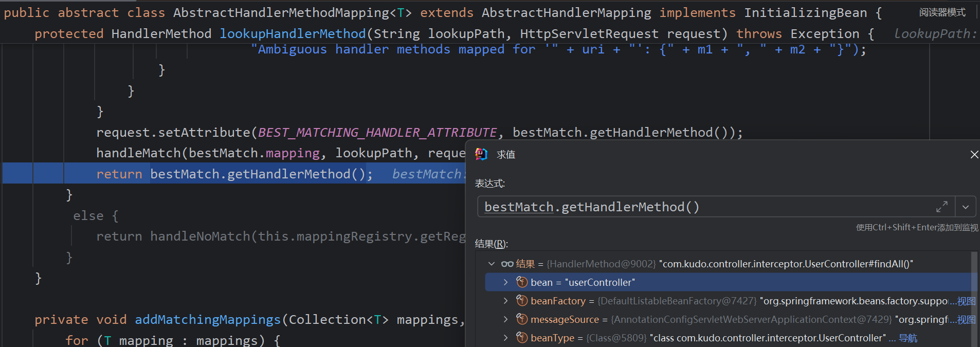Click the 结果(R): label

492,244
